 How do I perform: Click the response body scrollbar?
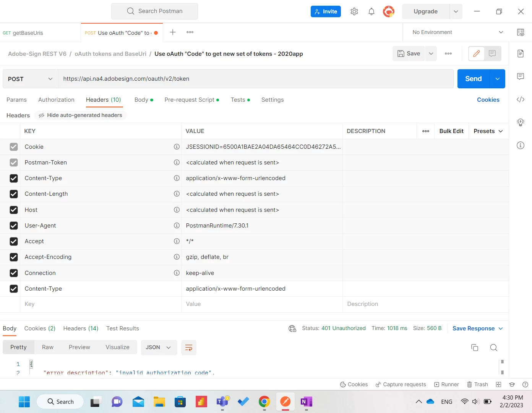pos(502,367)
